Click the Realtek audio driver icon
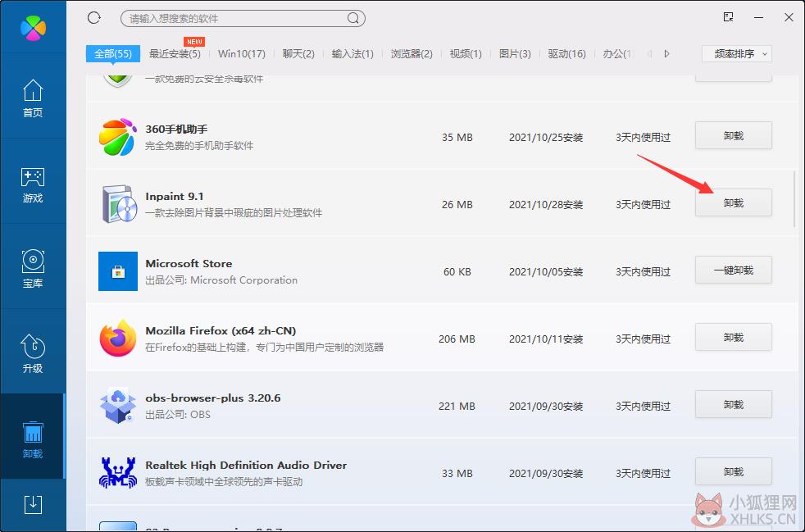The height and width of the screenshot is (532, 805). pos(118,472)
